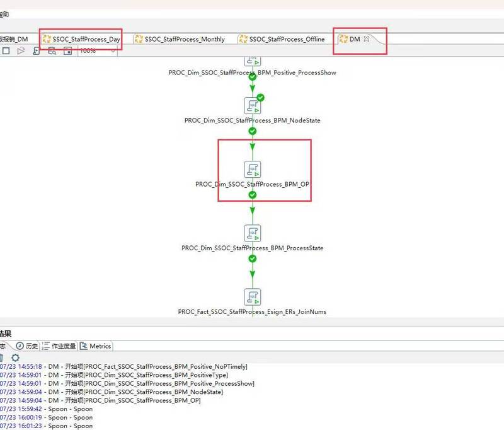
Task: Click the replay job arrow icon
Action: [x=21, y=51]
